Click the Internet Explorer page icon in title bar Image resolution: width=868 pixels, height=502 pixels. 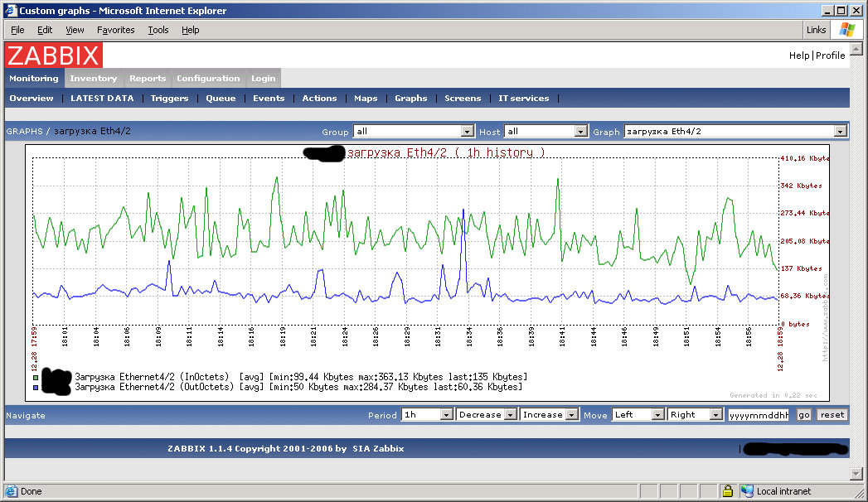click(x=11, y=11)
